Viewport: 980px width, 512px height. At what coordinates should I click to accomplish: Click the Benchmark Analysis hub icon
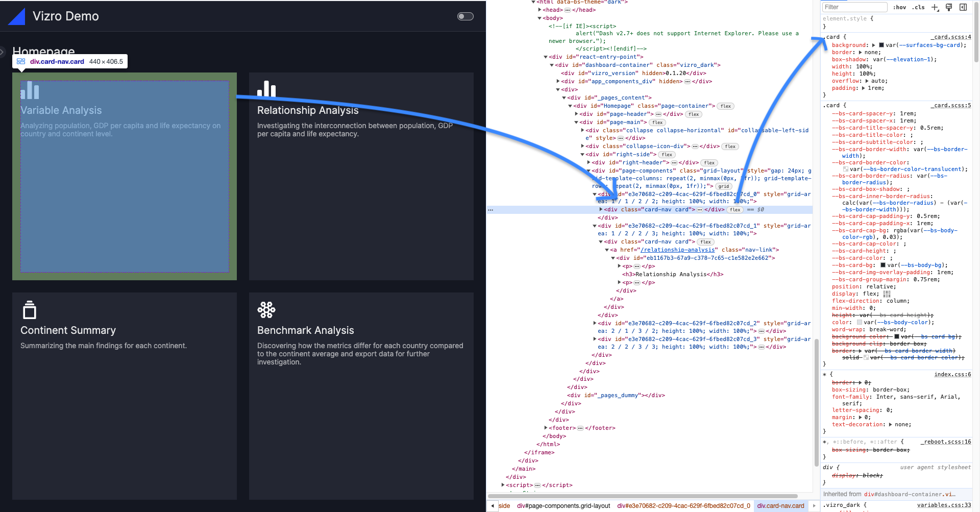pyautogui.click(x=266, y=309)
